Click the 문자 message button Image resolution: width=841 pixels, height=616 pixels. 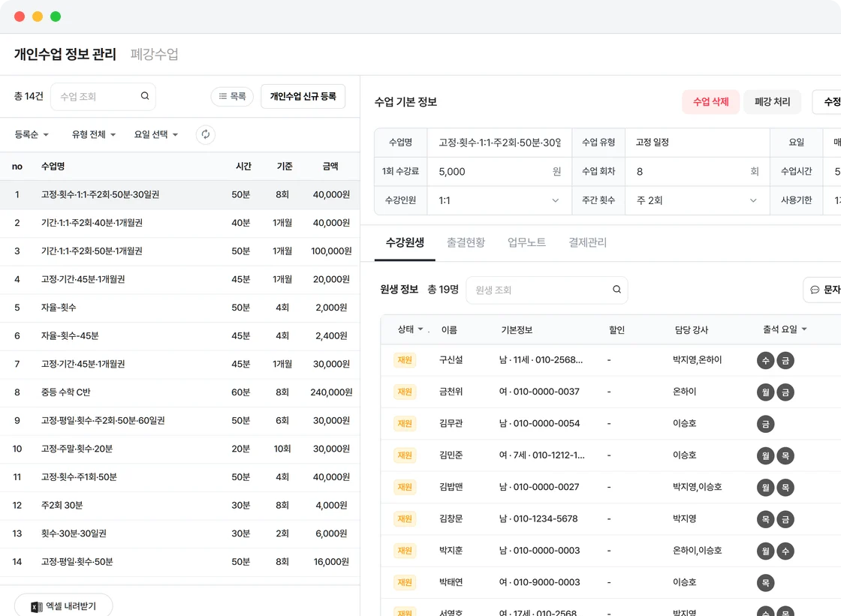(823, 290)
